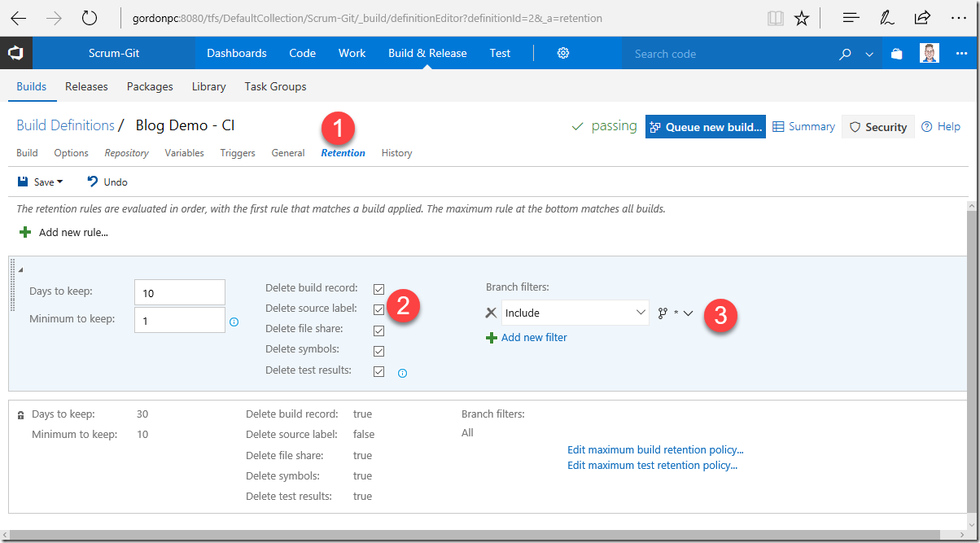Click the Days to keep input field
Viewport: 980px width, 543px height.
(180, 292)
